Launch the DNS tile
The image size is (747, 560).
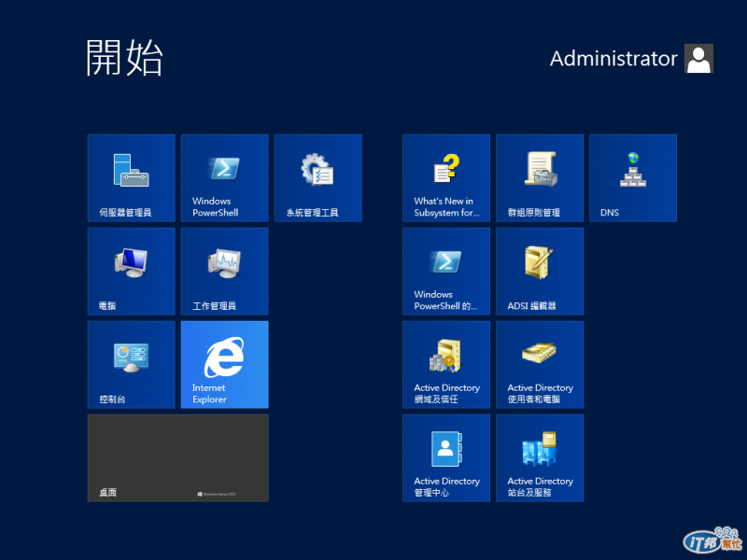pos(633,177)
